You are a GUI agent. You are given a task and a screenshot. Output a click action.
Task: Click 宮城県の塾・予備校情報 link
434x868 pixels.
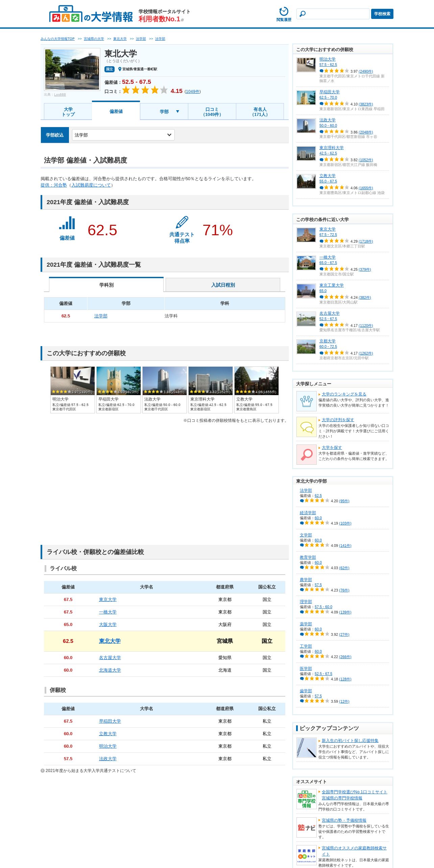(x=344, y=820)
